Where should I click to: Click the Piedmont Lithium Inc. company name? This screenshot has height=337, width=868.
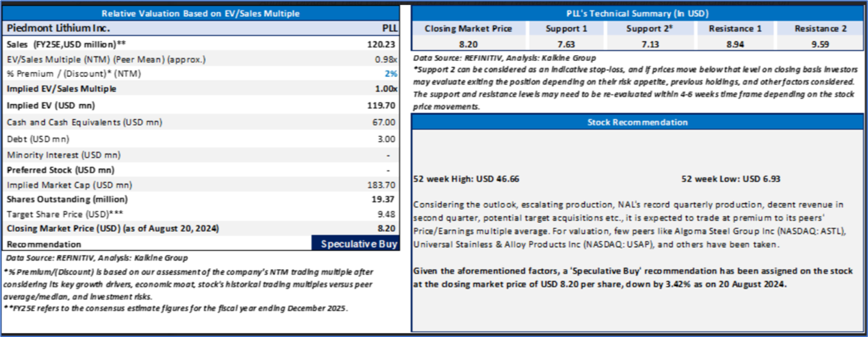coord(58,29)
